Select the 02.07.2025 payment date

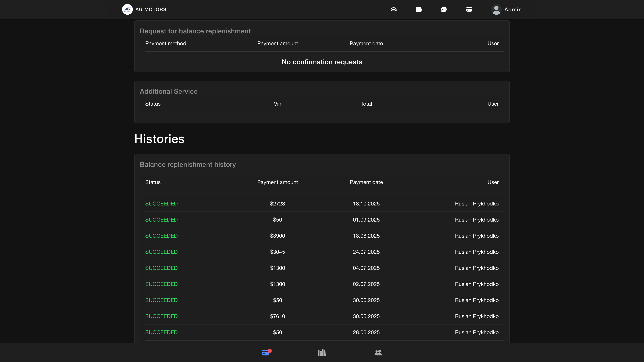click(x=366, y=284)
